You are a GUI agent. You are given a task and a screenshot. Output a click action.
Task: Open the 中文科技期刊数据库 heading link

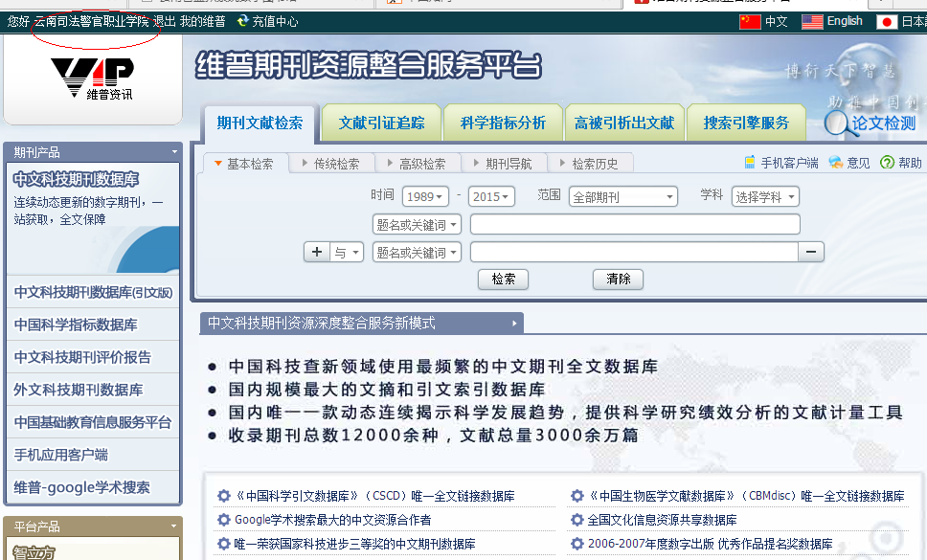point(76,179)
